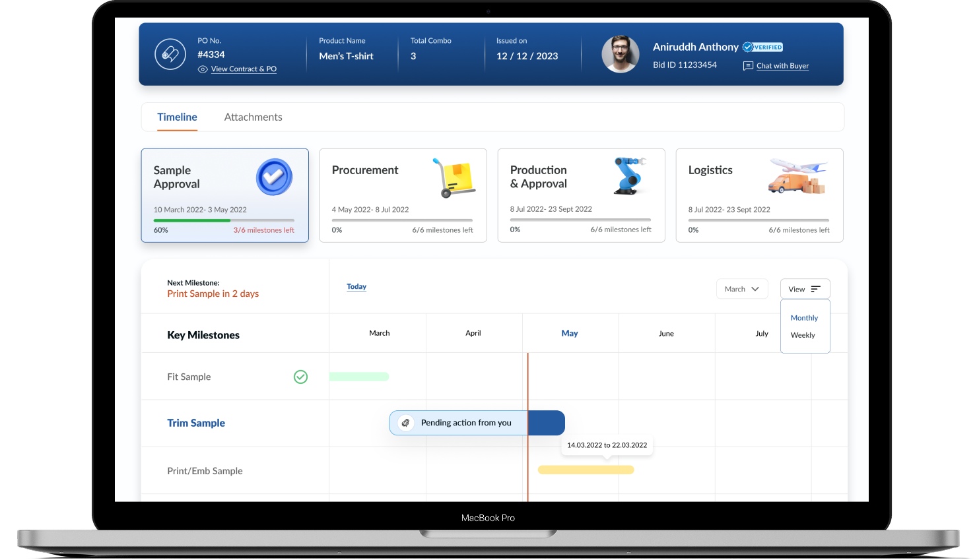
Task: Click the contract document icon in the header
Action: coord(170,53)
